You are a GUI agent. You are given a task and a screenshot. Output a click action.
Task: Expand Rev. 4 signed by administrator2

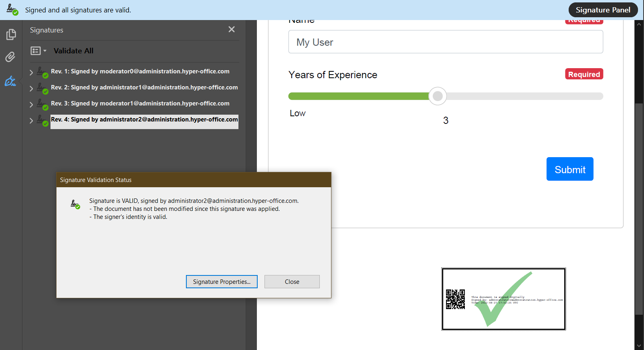click(x=31, y=121)
